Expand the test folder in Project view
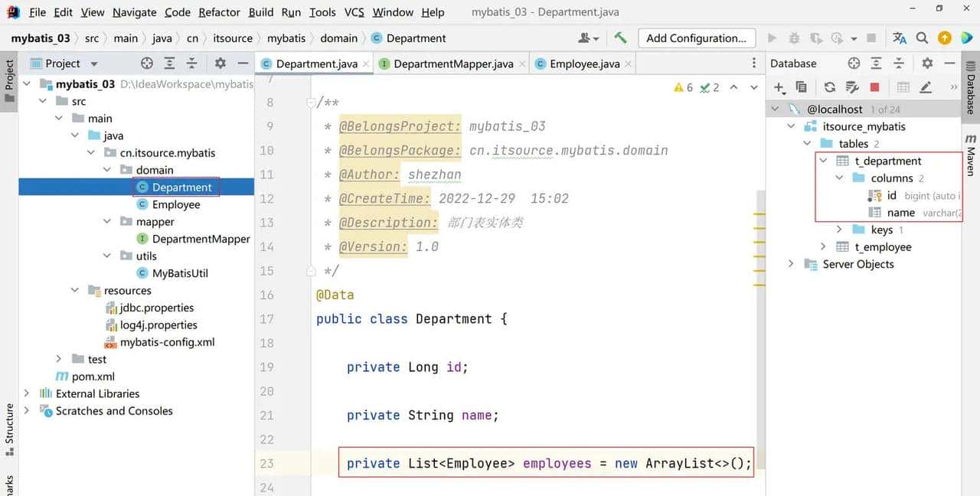 pos(59,358)
